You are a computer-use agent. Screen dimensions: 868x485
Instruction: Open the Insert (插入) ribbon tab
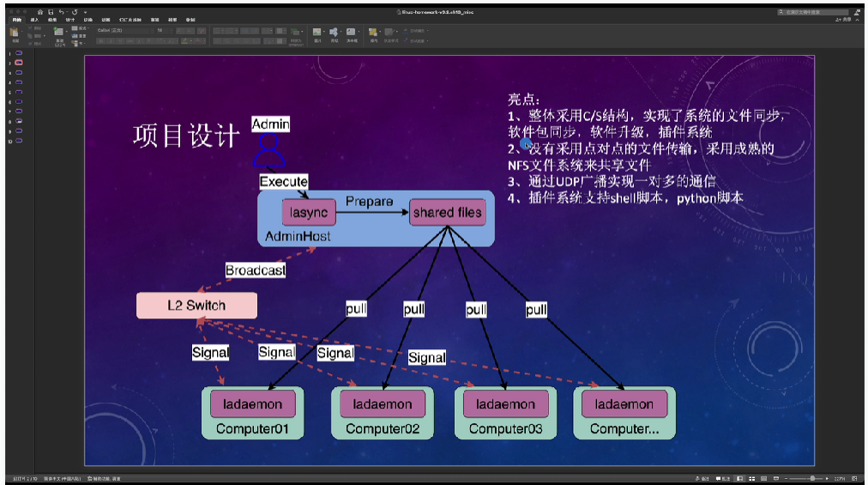click(34, 19)
